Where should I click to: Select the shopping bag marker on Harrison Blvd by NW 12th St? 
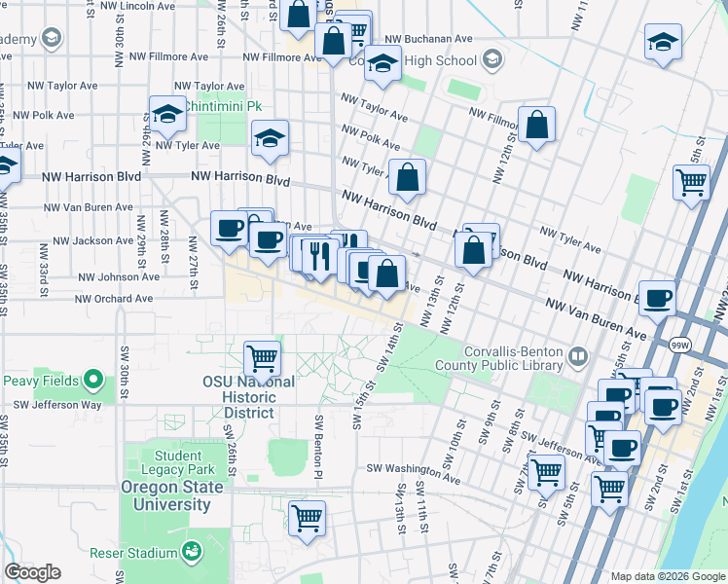pos(473,251)
